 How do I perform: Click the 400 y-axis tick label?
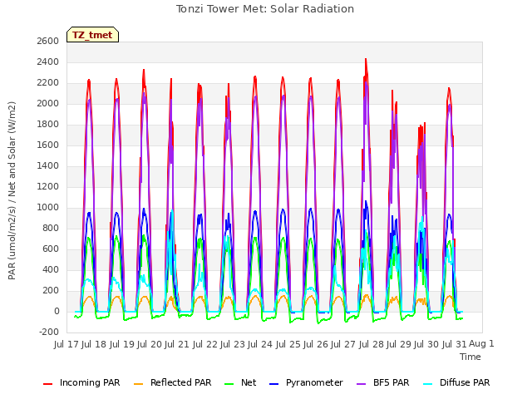click(x=51, y=269)
